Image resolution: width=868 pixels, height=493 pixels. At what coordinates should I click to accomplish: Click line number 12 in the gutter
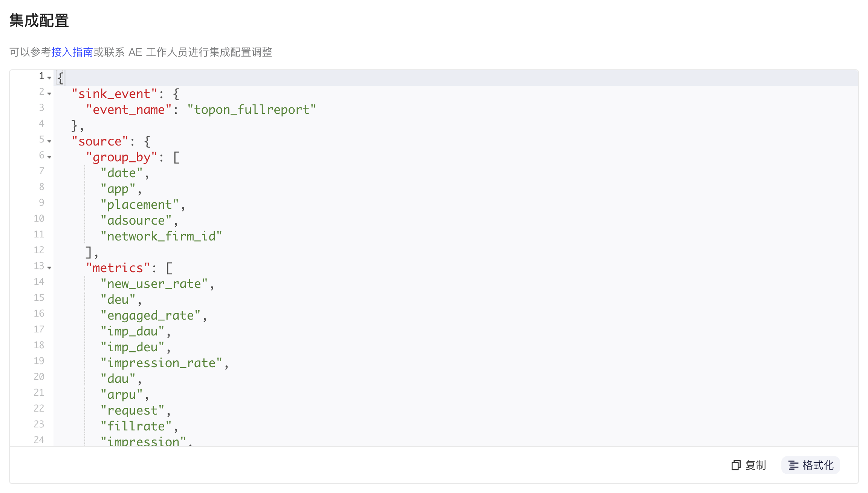(39, 250)
